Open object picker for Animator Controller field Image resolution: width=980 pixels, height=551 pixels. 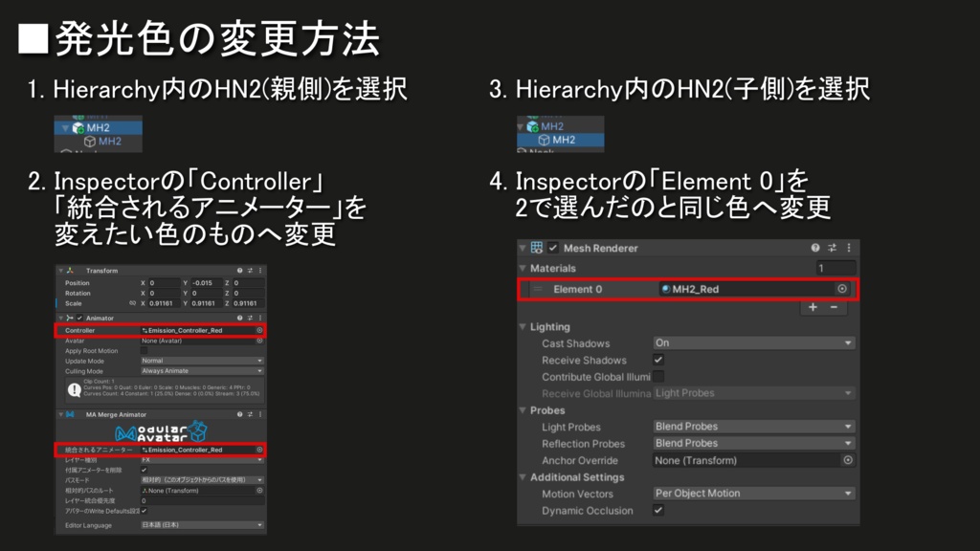259,330
